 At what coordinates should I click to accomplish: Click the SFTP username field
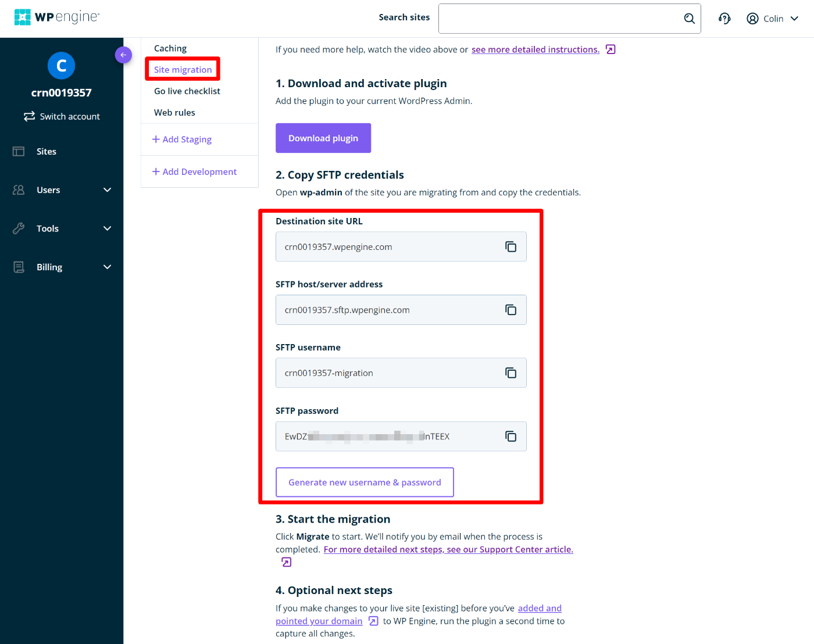pos(401,373)
